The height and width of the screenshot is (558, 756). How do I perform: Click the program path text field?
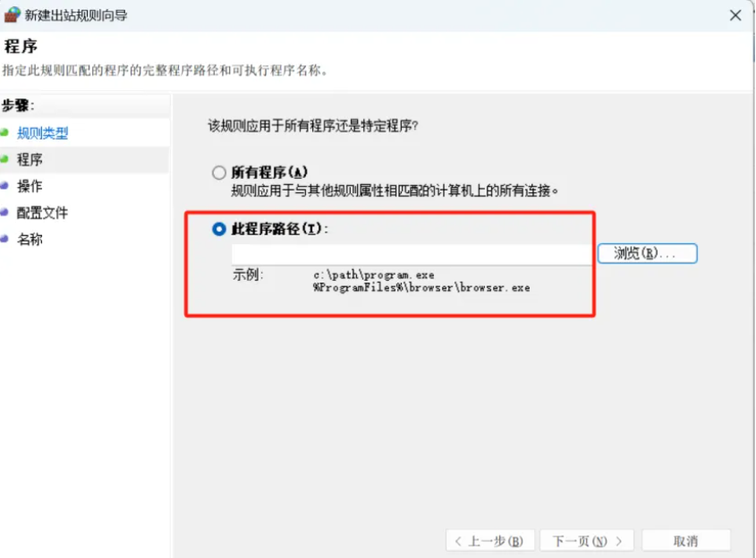click(412, 254)
